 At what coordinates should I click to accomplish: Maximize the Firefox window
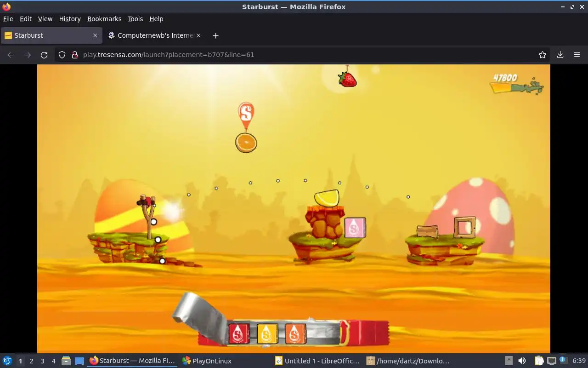(572, 7)
